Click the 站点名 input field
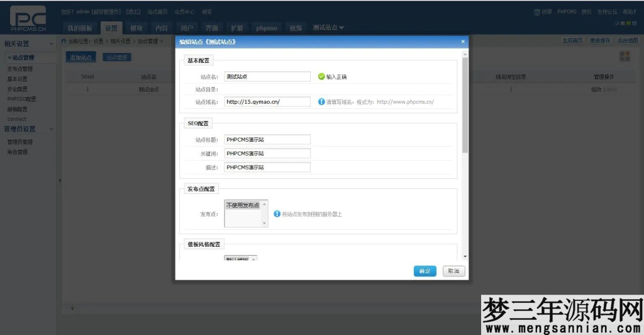Image resolution: width=644 pixels, height=335 pixels. coord(267,76)
